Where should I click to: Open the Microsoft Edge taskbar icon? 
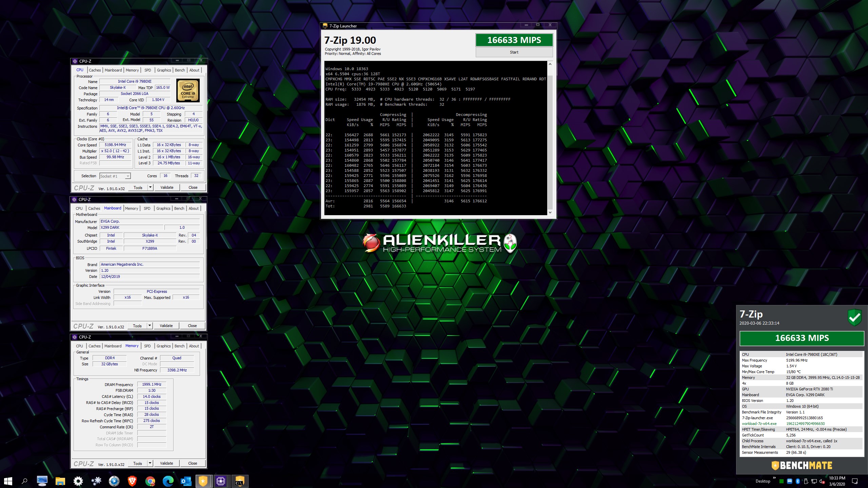tap(168, 481)
